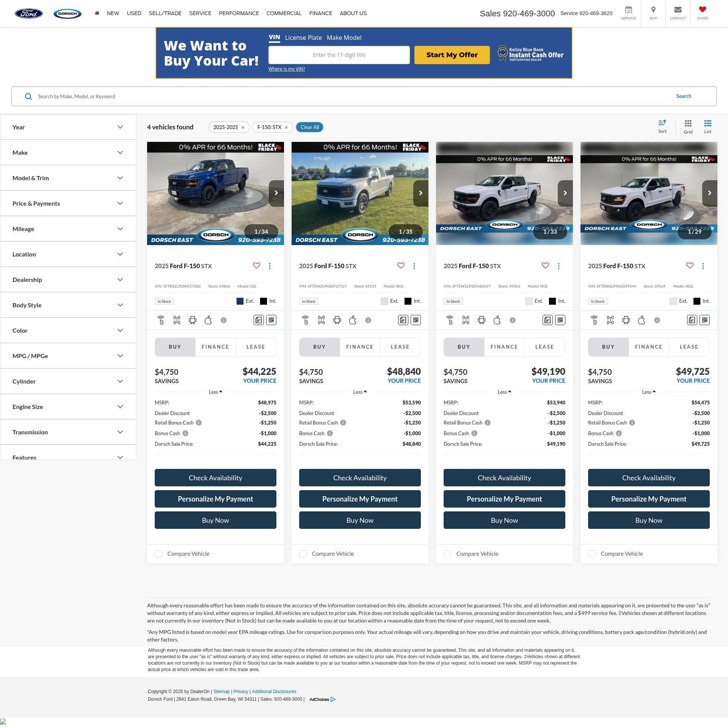Click the Dorsch logo in header
Screen dimensions: 728x728
coord(67,13)
